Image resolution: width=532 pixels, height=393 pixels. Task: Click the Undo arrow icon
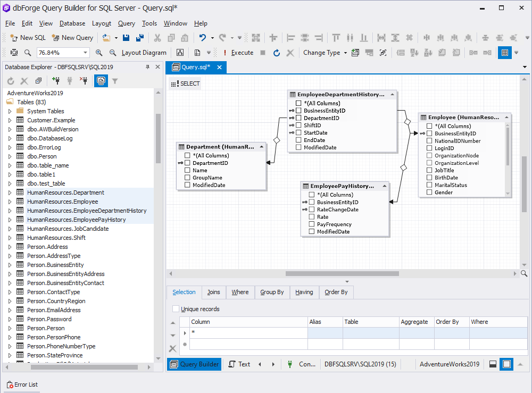coord(203,38)
